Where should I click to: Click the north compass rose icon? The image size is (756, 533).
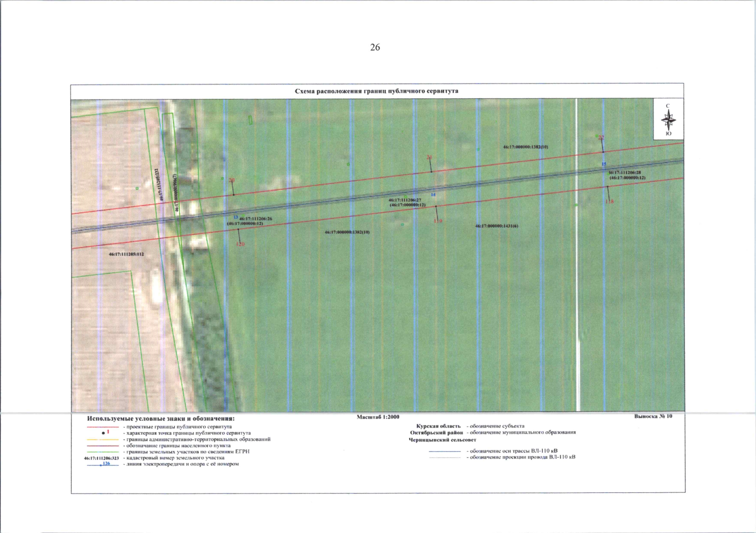pos(668,119)
